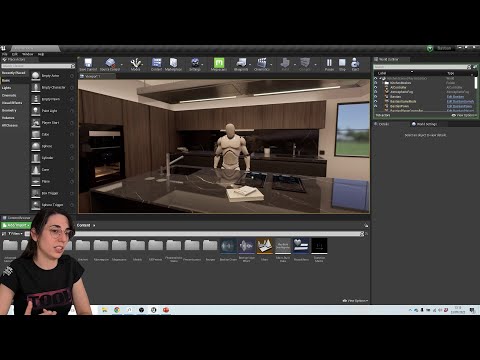Stop the play session
The image size is (480, 360).
342,64
